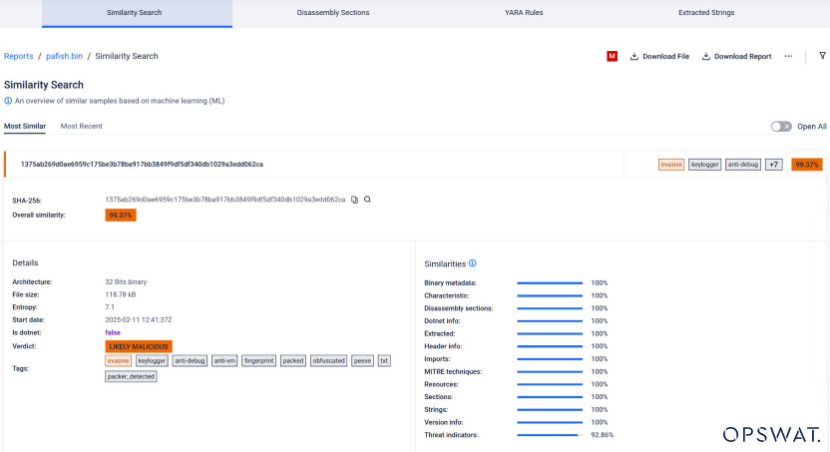The height and width of the screenshot is (452, 830).
Task: Select the evasive tag in Details
Action: 118,361
